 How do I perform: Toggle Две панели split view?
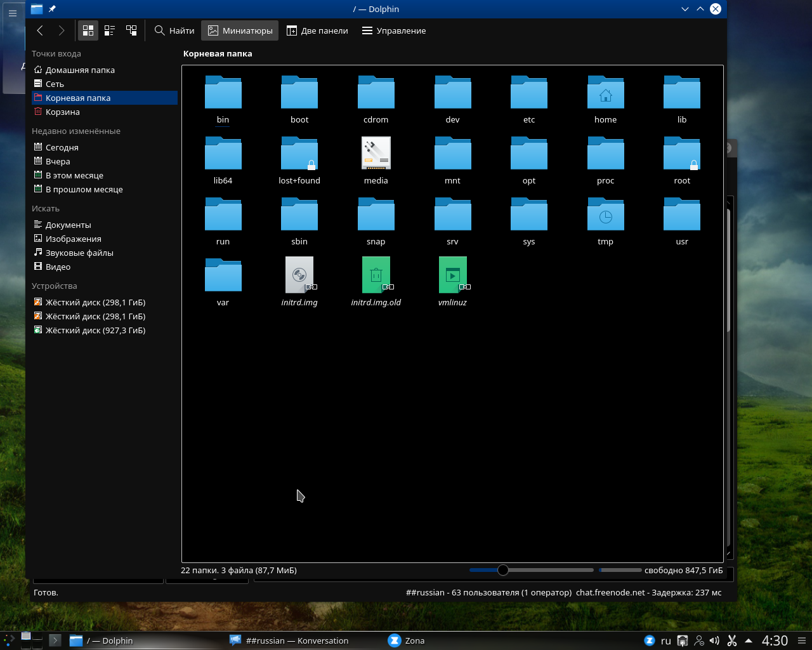317,30
